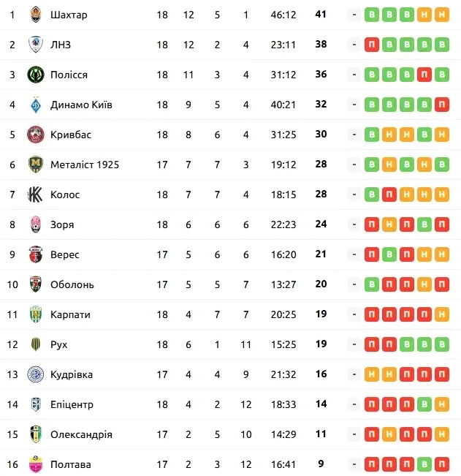Open the Карпати team name link

[70, 314]
